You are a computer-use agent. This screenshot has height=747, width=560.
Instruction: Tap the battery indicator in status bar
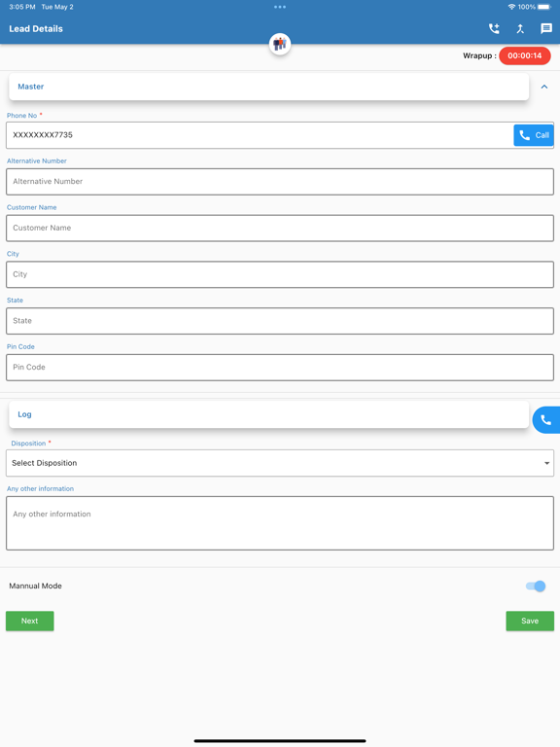click(x=544, y=7)
